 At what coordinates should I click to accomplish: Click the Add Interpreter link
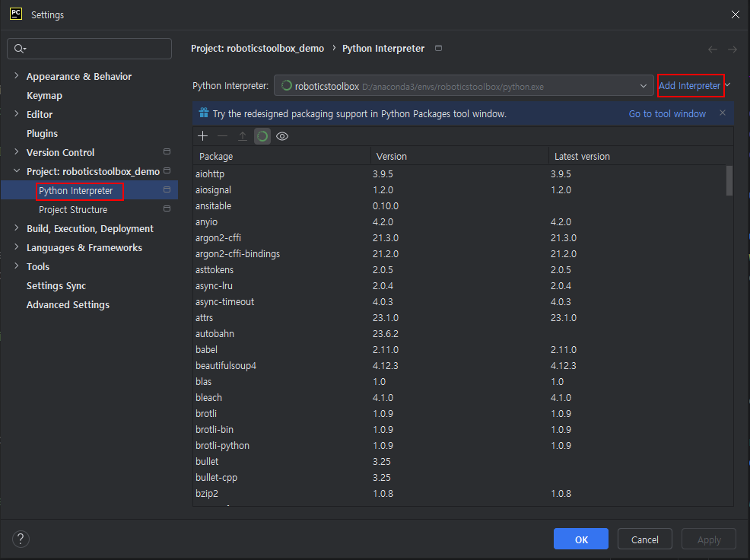coord(689,86)
